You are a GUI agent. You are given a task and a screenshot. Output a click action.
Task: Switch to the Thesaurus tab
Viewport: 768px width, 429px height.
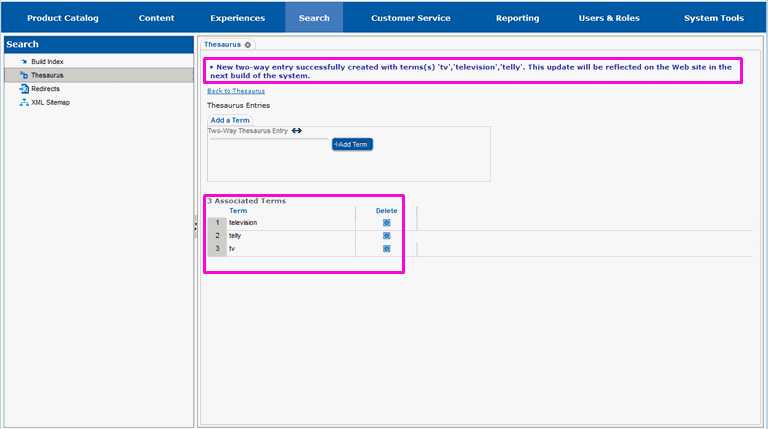[222, 45]
